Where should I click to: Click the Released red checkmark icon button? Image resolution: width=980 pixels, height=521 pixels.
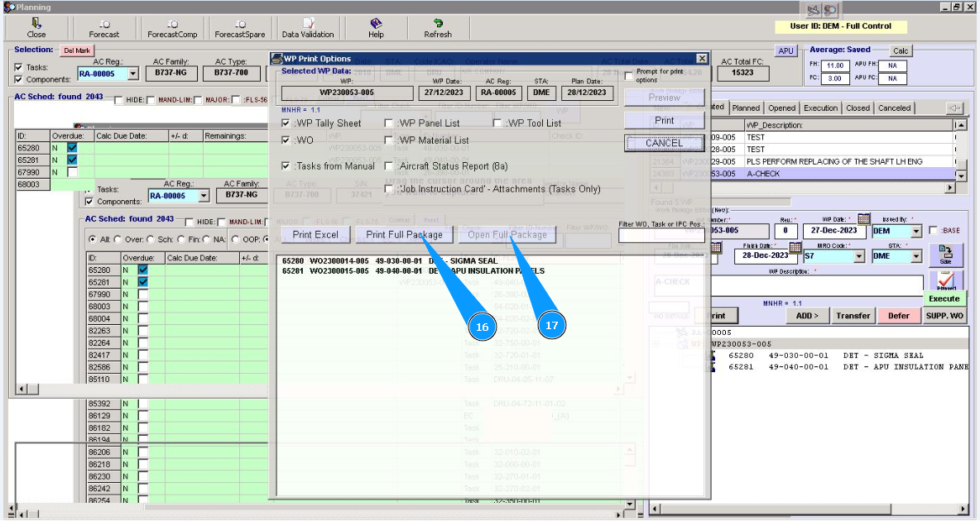[x=945, y=280]
